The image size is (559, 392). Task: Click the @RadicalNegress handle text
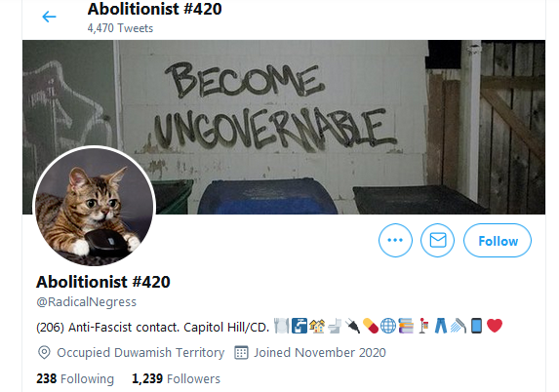pos(86,302)
